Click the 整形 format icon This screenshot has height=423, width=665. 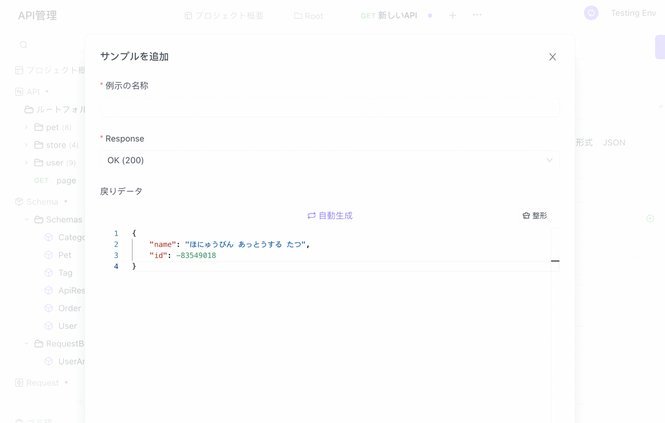point(526,216)
